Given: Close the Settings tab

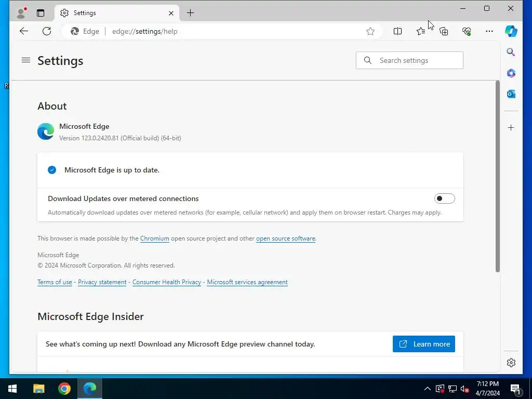Looking at the screenshot, I should [x=171, y=13].
